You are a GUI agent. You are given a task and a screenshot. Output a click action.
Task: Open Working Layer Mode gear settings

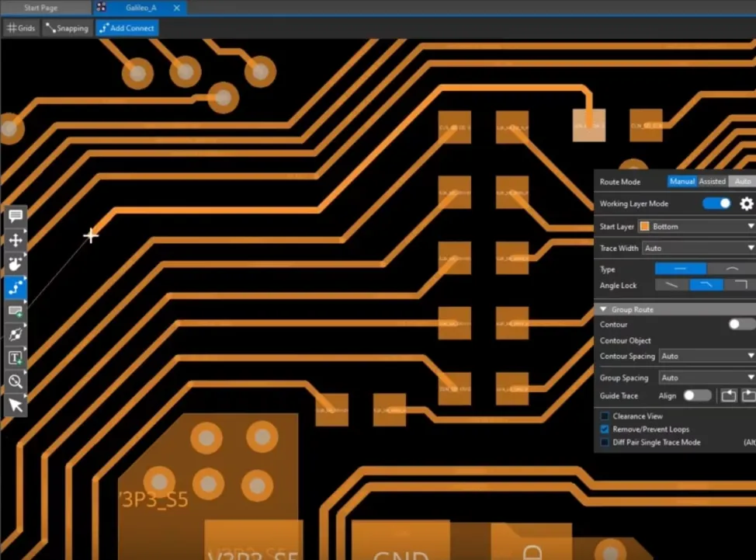point(747,204)
